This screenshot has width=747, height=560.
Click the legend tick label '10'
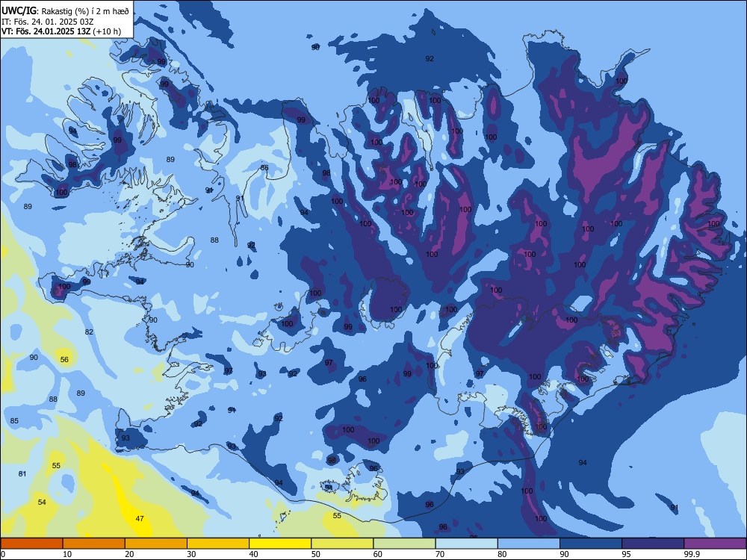(x=67, y=554)
